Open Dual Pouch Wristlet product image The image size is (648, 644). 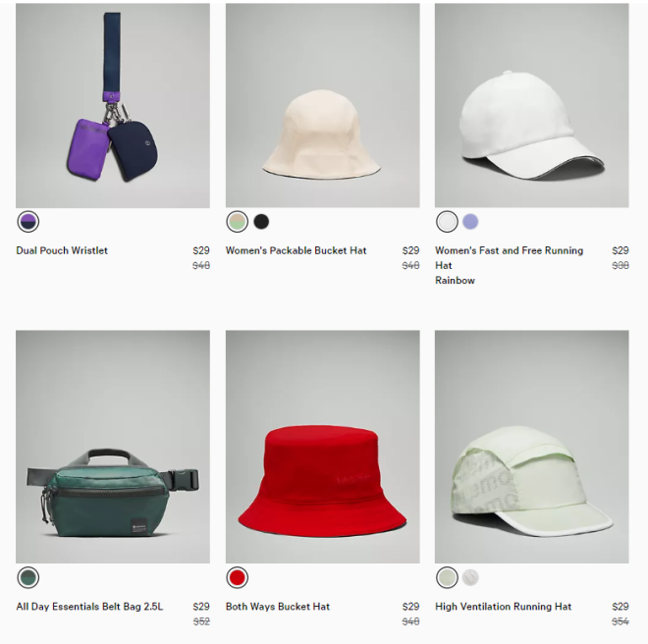coord(113,105)
